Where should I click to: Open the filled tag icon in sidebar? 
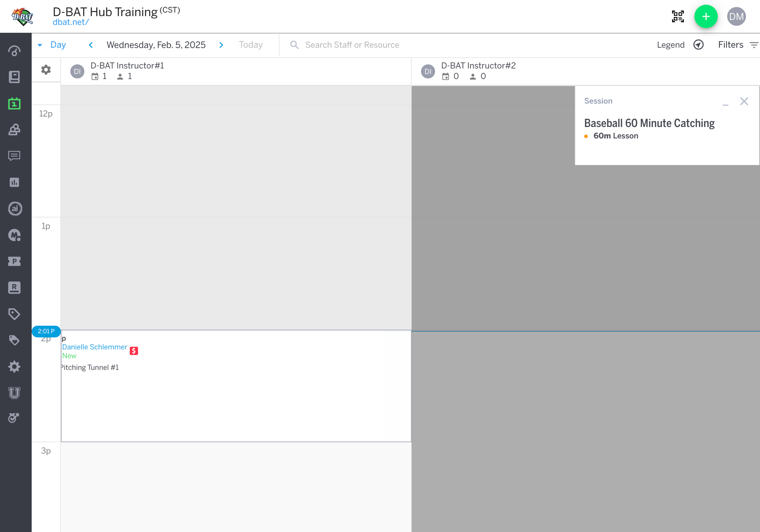14,340
